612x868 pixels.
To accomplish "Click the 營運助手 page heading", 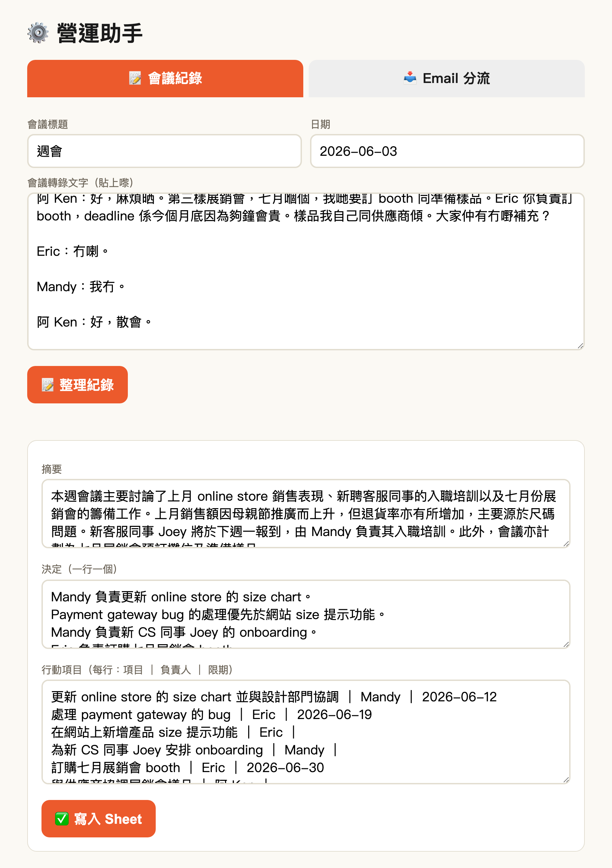I will point(100,33).
